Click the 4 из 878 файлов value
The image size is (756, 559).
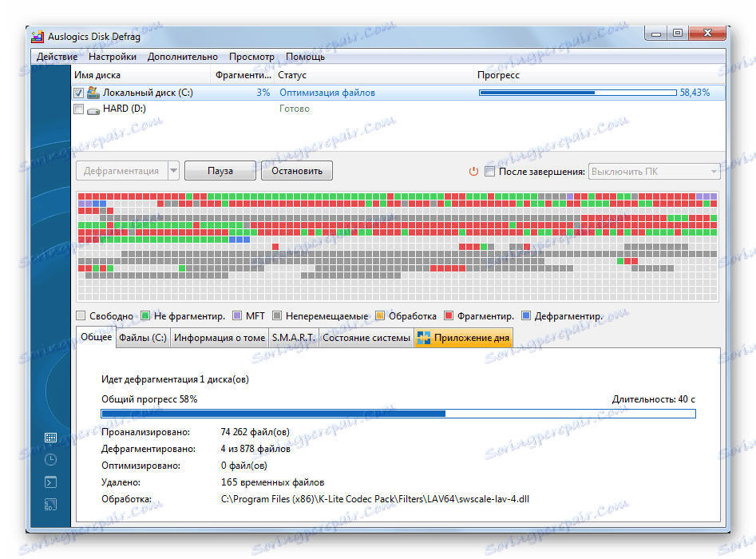[255, 449]
